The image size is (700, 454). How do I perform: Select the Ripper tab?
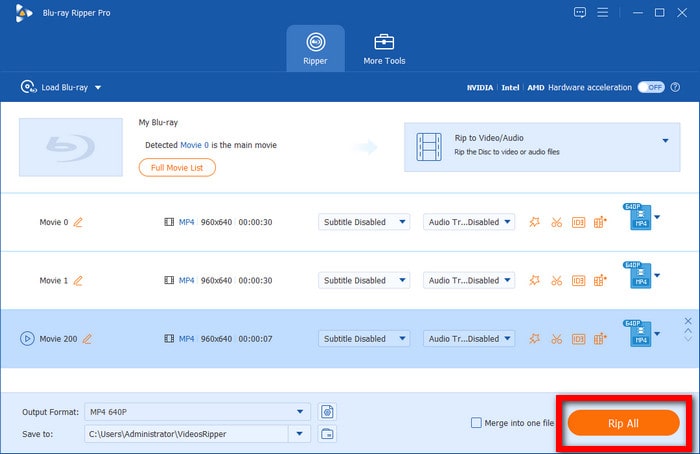point(315,48)
